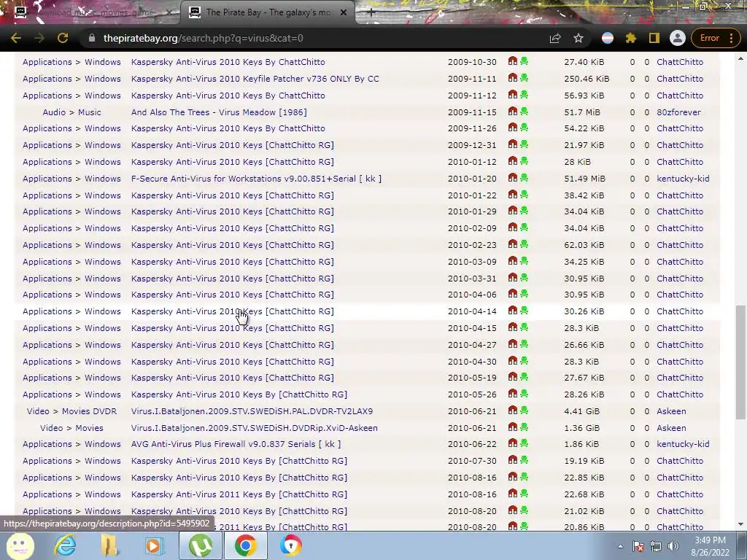Click magnet icon for 2010-04-14 Kaspersky row

point(513,311)
